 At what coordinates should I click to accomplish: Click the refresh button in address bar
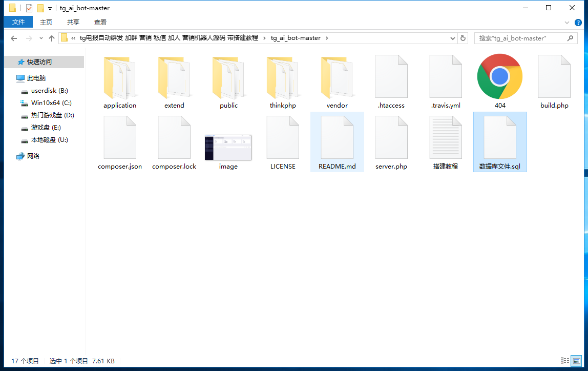[x=463, y=38]
